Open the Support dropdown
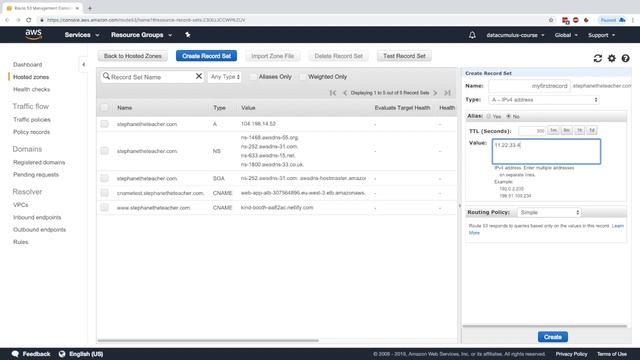 click(x=601, y=35)
